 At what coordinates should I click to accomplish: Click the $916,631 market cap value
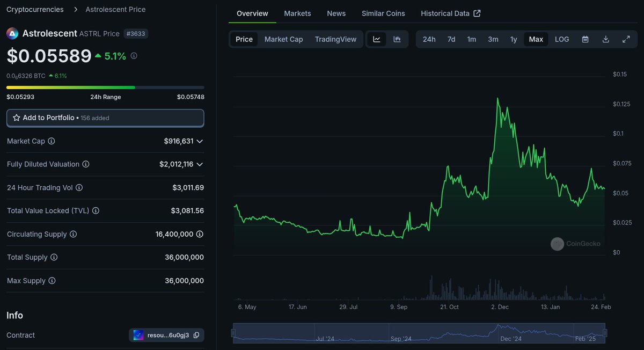pyautogui.click(x=179, y=141)
